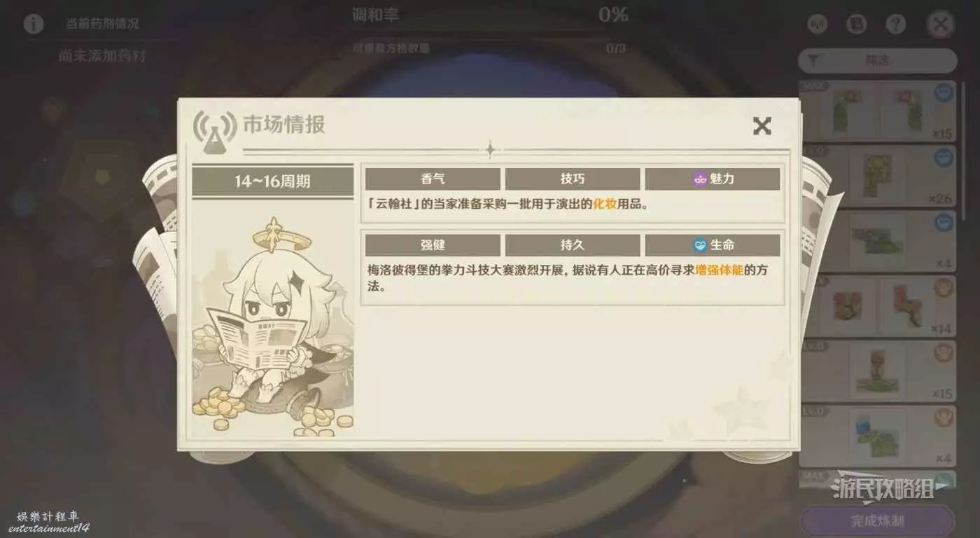Select the 香气 attribute tag
The width and height of the screenshot is (980, 538).
click(433, 179)
